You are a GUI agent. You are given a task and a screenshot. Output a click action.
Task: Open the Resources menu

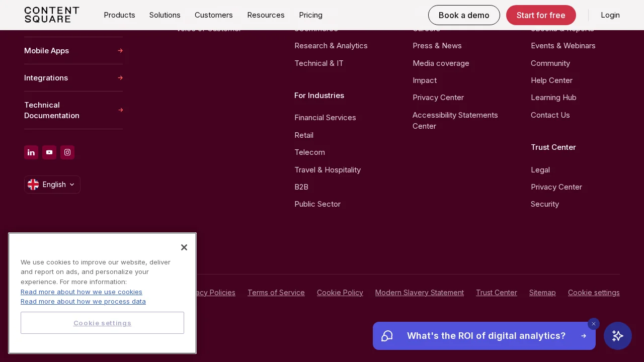click(x=266, y=15)
